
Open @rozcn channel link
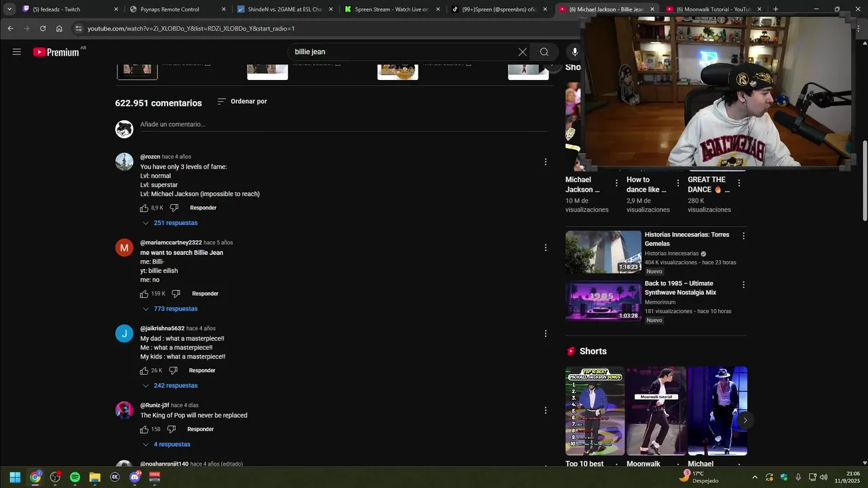click(150, 157)
